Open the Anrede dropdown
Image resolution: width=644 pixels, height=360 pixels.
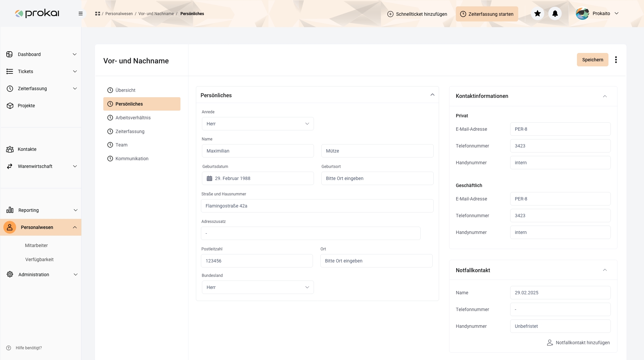[x=258, y=124]
